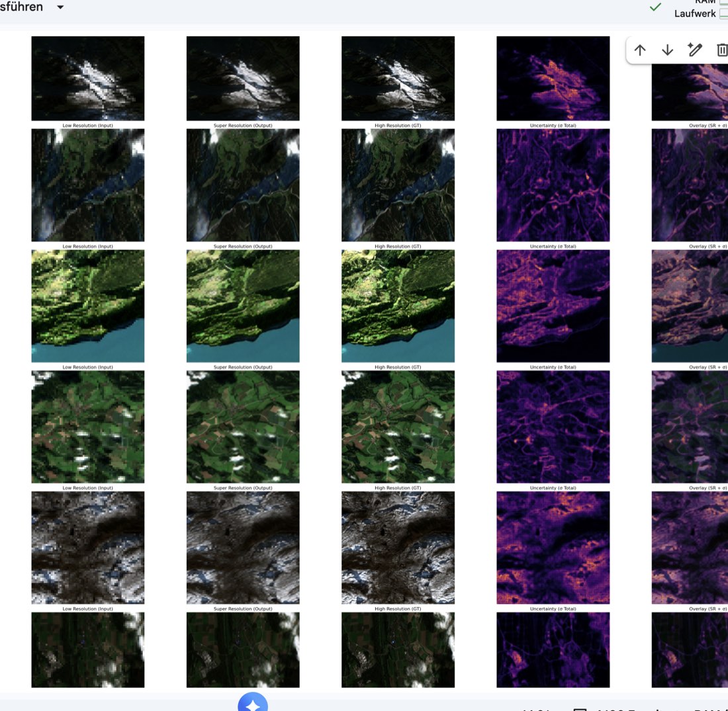Select low-res turquoise lake shore image
The width and height of the screenshot is (728, 711).
88,306
